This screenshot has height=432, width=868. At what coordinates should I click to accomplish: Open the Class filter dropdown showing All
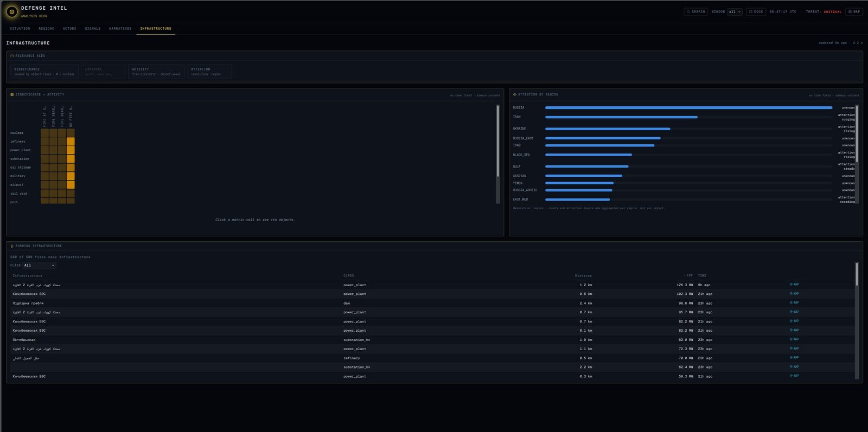[x=40, y=266]
